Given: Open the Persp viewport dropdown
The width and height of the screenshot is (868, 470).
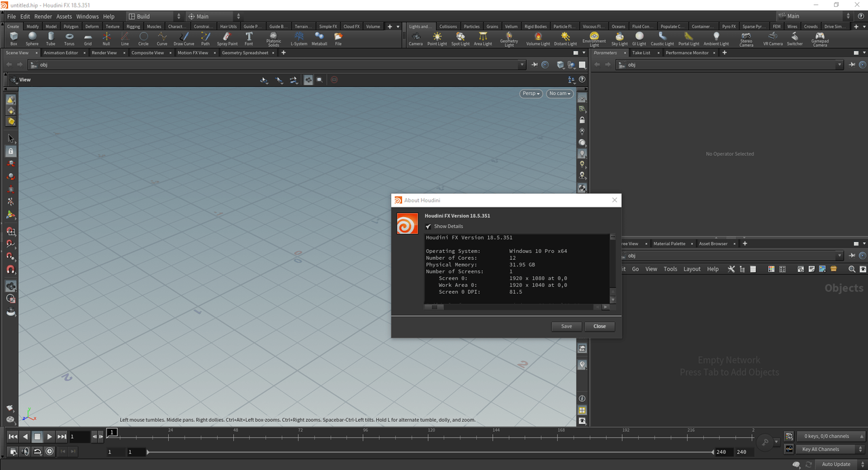Looking at the screenshot, I should (x=531, y=94).
